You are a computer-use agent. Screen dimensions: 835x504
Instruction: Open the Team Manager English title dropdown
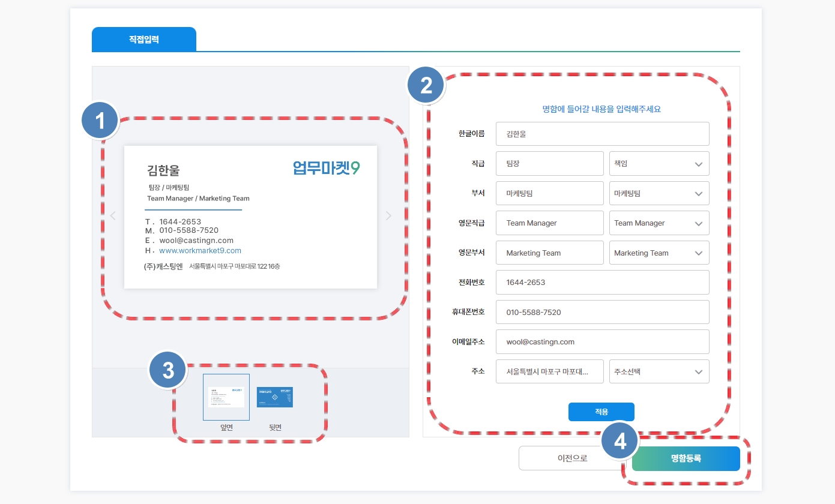(659, 223)
